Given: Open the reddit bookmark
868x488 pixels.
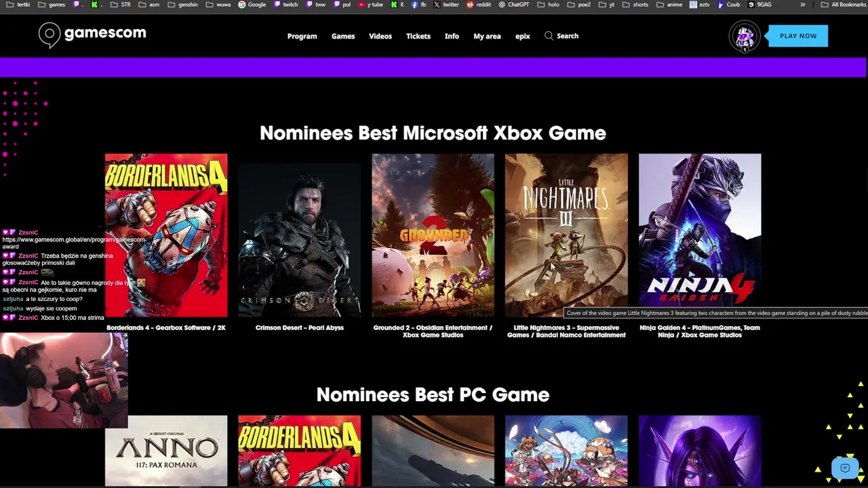Looking at the screenshot, I should 479,5.
